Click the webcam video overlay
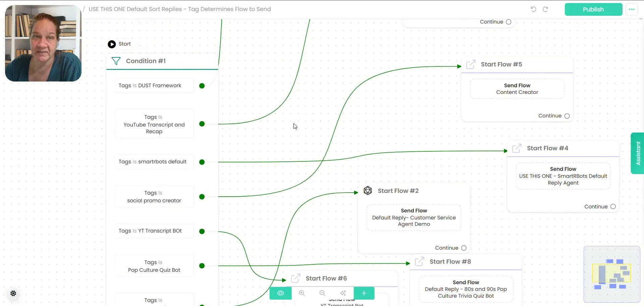 [43, 43]
